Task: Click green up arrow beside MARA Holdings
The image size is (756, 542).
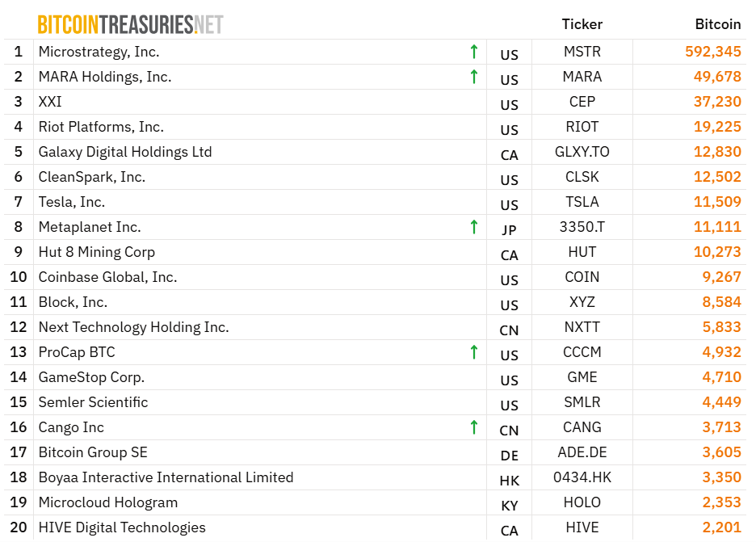Action: pos(474,78)
